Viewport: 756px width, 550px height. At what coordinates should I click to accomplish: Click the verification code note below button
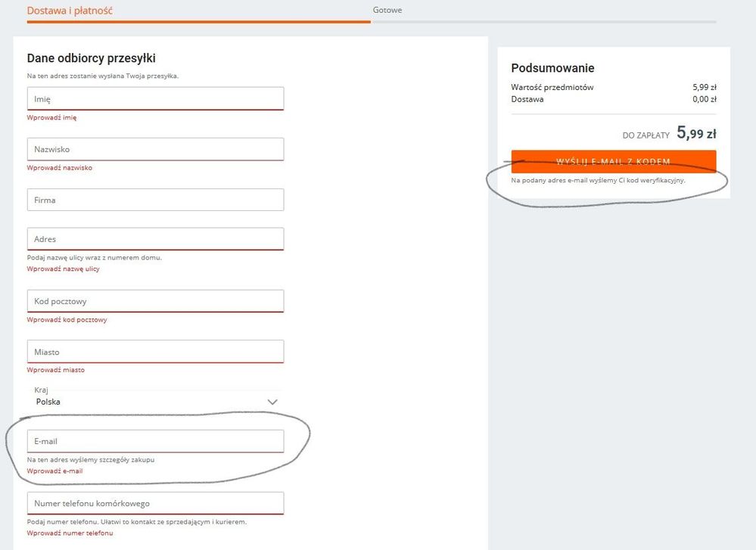coord(598,181)
